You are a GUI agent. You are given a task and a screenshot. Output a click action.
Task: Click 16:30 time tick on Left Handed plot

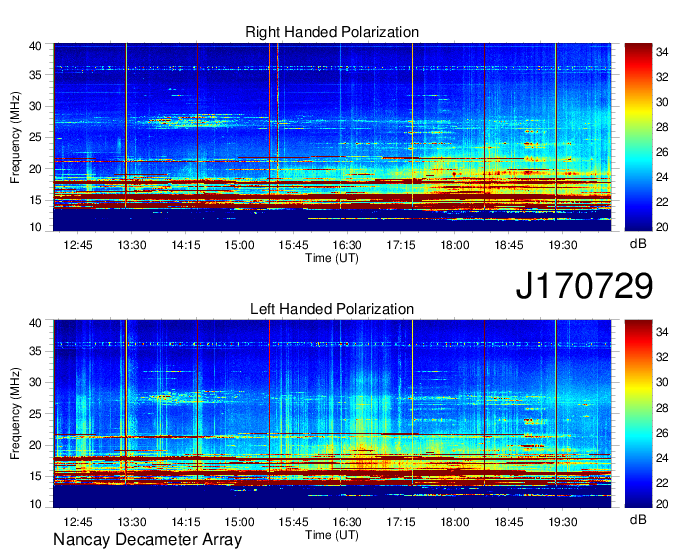(347, 522)
